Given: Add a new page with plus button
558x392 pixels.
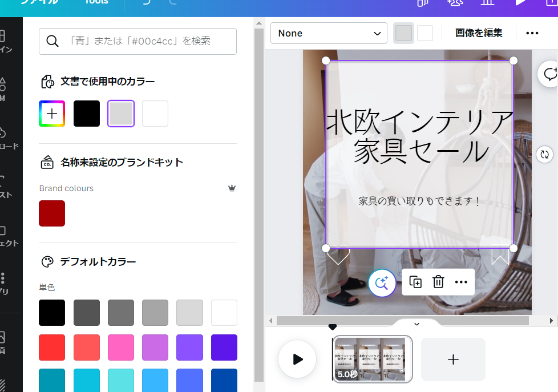Looking at the screenshot, I should click(x=453, y=359).
